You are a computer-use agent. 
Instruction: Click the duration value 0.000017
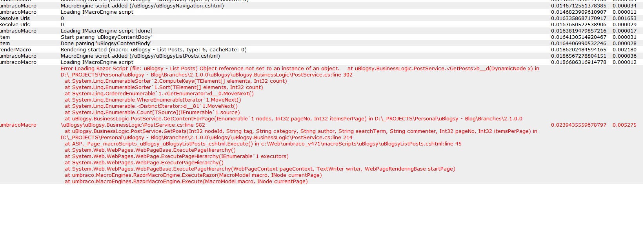pos(625,31)
